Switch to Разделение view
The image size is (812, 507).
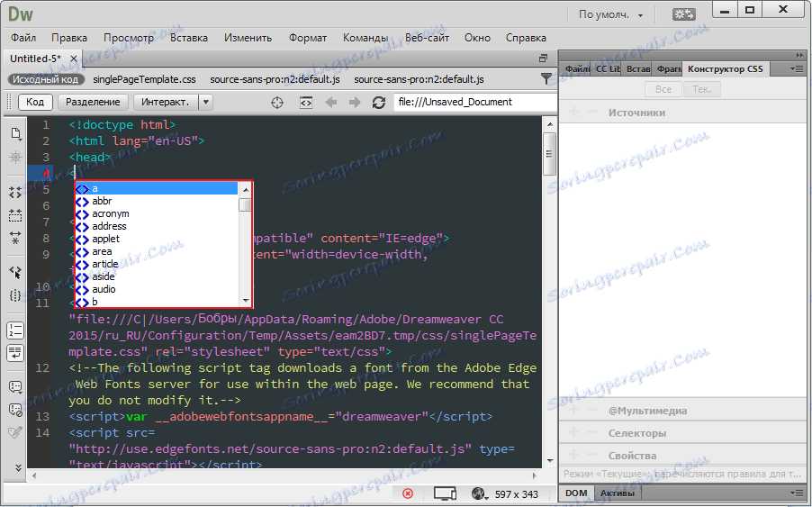pos(93,102)
